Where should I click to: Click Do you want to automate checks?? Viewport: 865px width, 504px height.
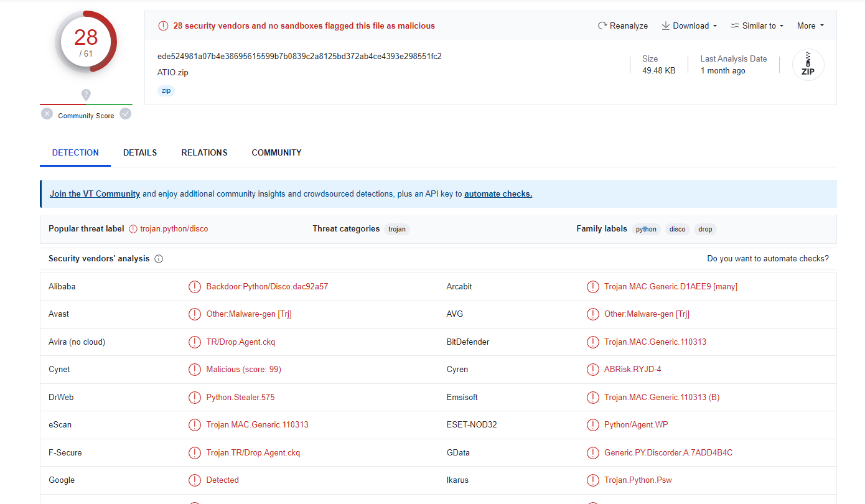point(768,259)
